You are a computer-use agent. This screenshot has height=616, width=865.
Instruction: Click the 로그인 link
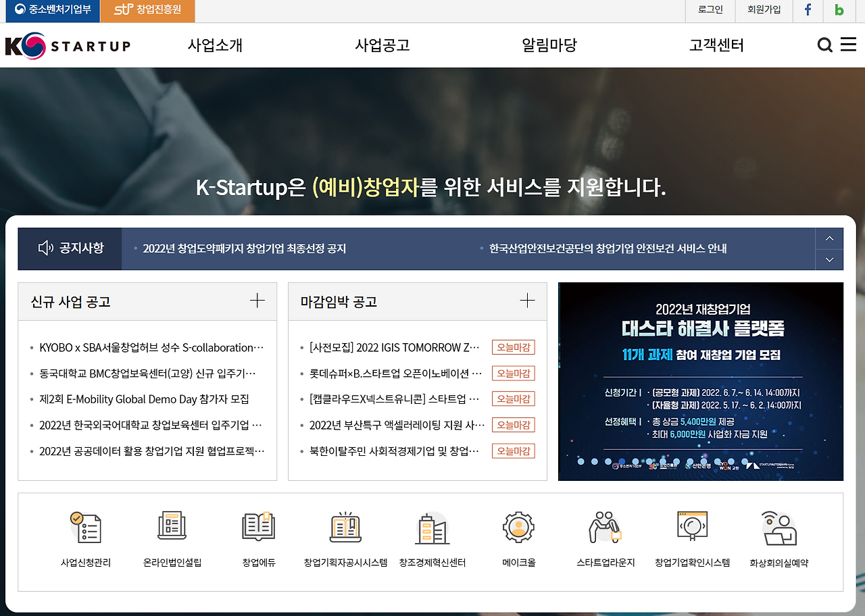[x=710, y=9]
